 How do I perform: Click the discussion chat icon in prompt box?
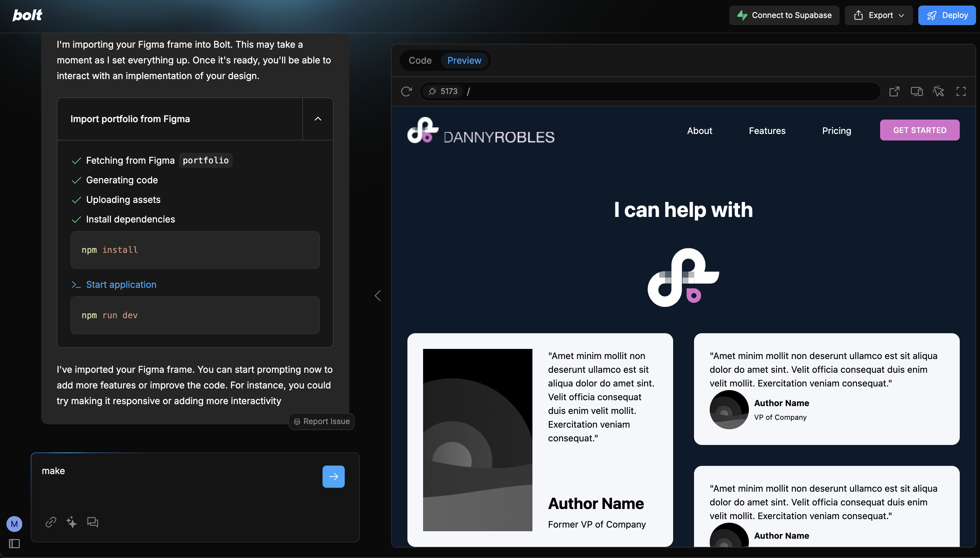tap(92, 522)
